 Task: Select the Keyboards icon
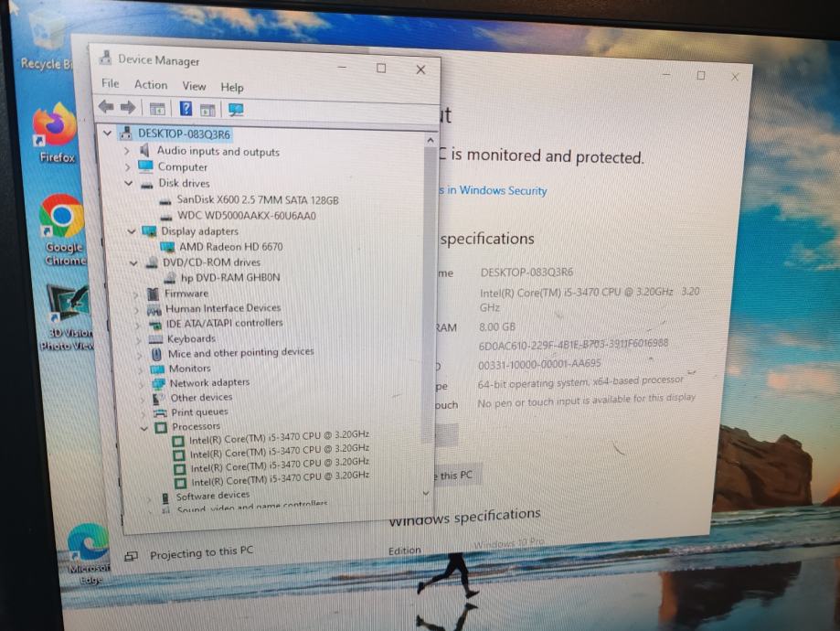[x=156, y=339]
